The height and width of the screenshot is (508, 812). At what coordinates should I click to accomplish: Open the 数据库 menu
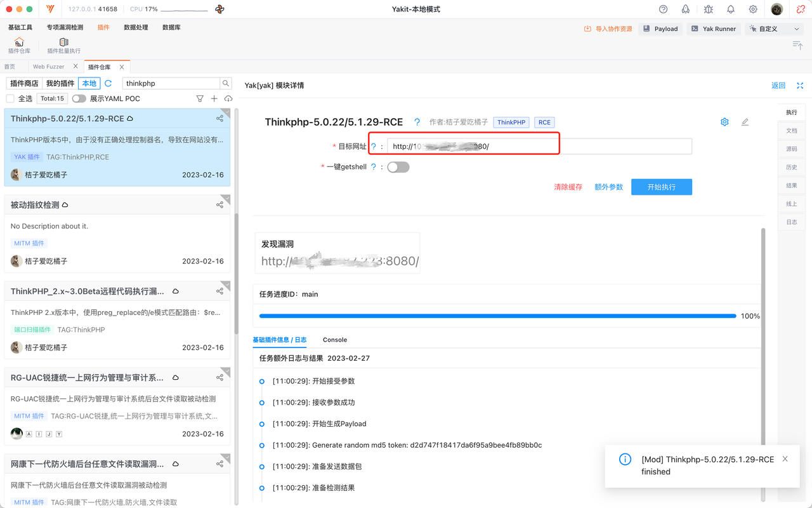(x=171, y=27)
